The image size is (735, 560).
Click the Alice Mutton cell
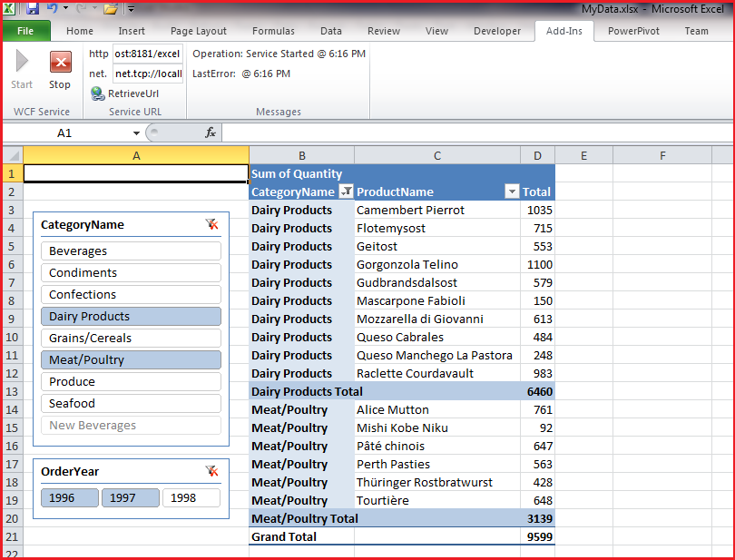(437, 409)
